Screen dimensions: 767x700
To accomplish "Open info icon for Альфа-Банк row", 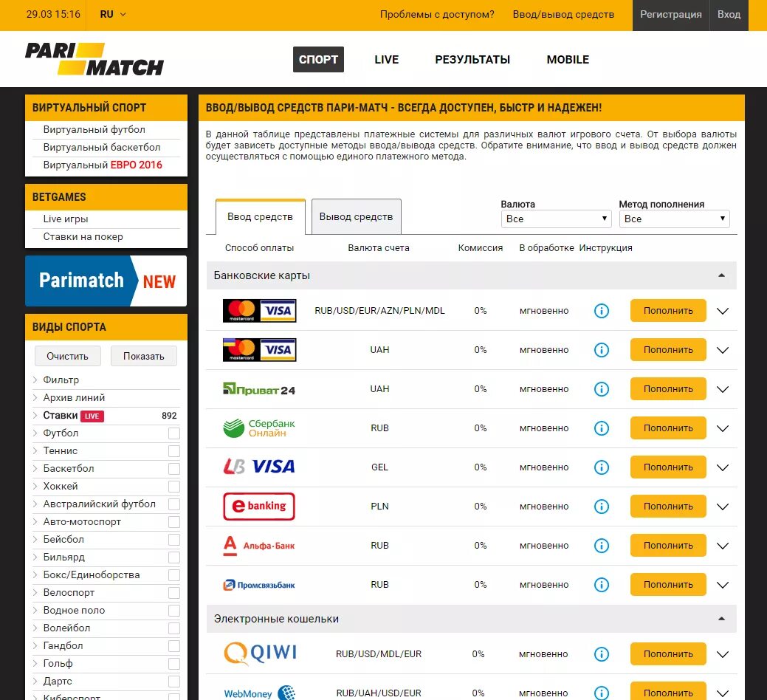I will tap(601, 546).
